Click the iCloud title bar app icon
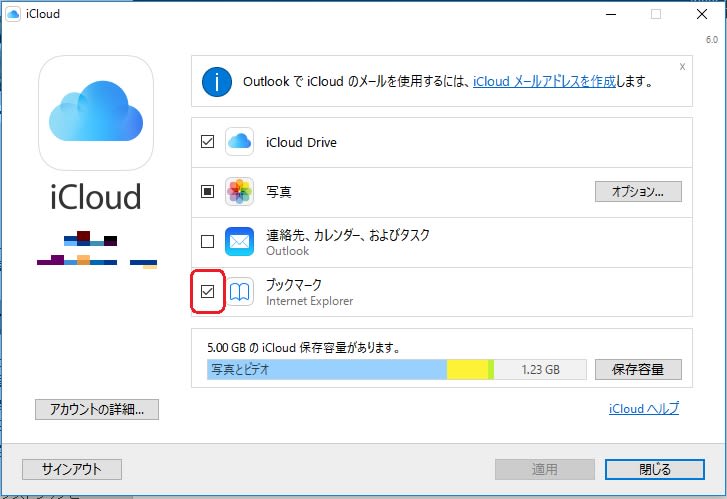The image size is (727, 499). click(x=13, y=14)
